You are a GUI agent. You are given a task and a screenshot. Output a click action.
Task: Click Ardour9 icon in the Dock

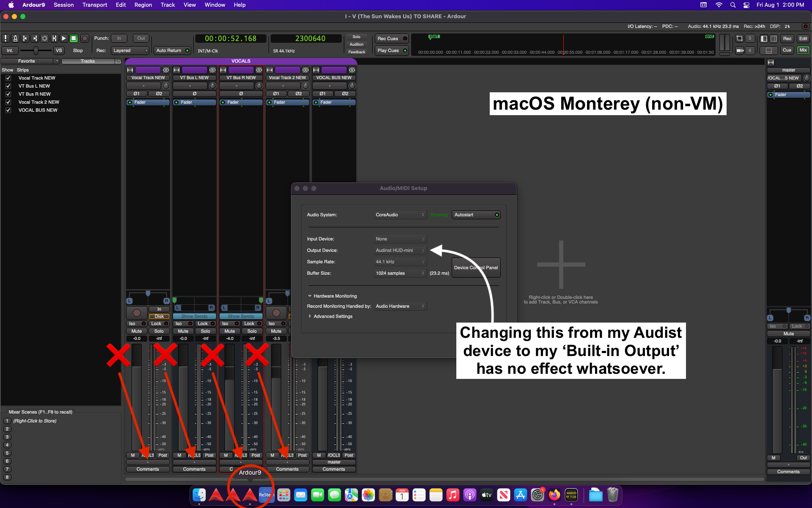tap(250, 494)
